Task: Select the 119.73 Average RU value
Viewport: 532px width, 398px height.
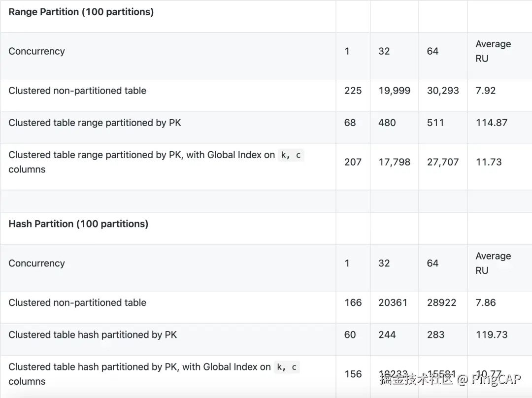Action: click(x=492, y=335)
